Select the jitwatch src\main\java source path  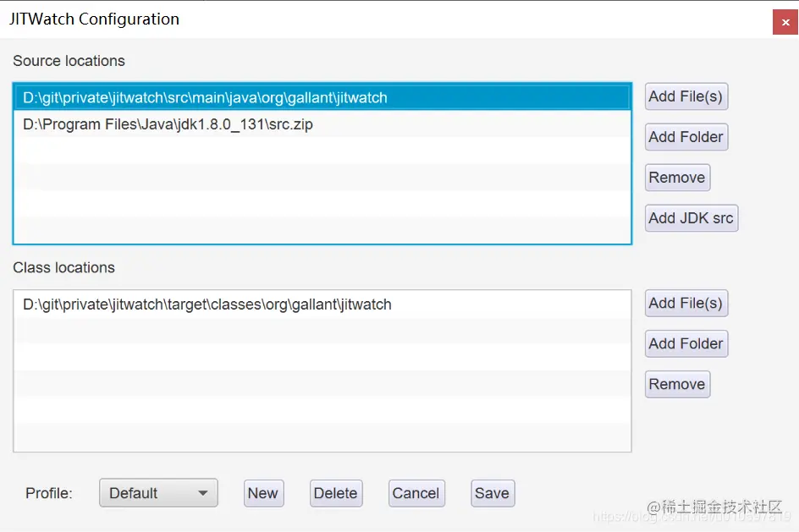(x=322, y=98)
